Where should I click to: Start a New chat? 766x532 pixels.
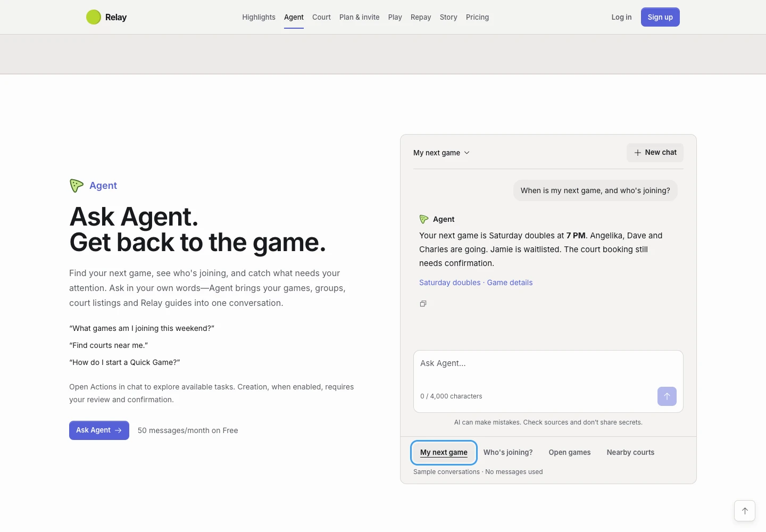[655, 153]
